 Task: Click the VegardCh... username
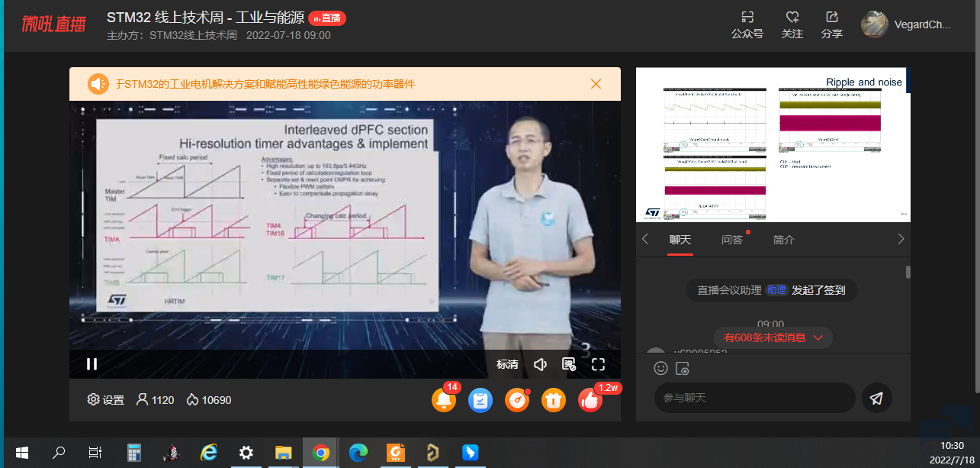pos(923,24)
